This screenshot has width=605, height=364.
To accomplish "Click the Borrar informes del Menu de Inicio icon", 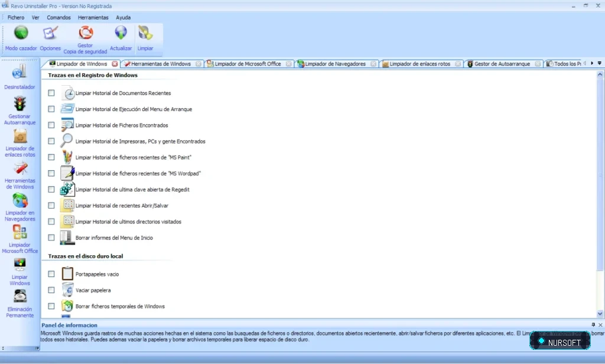I will coord(67,238).
